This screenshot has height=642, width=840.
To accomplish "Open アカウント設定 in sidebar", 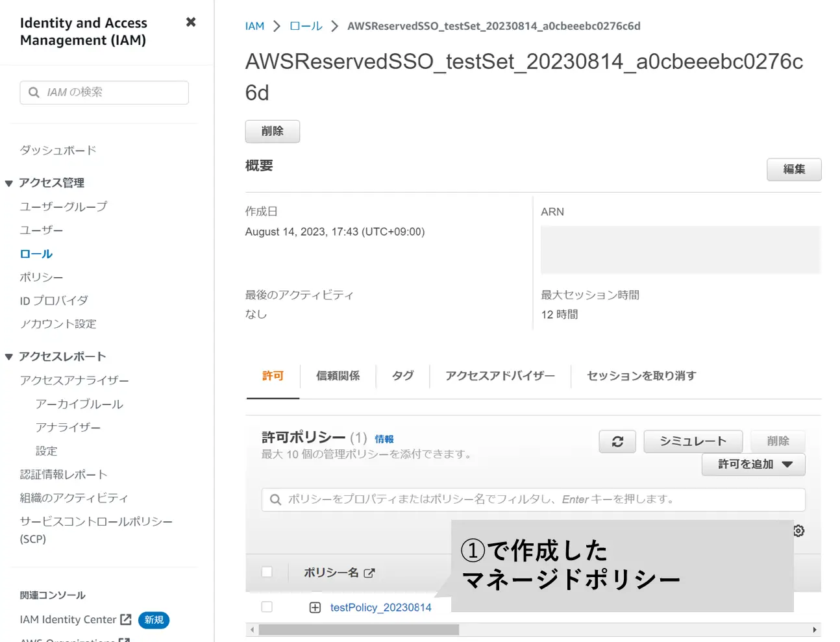I will point(58,324).
